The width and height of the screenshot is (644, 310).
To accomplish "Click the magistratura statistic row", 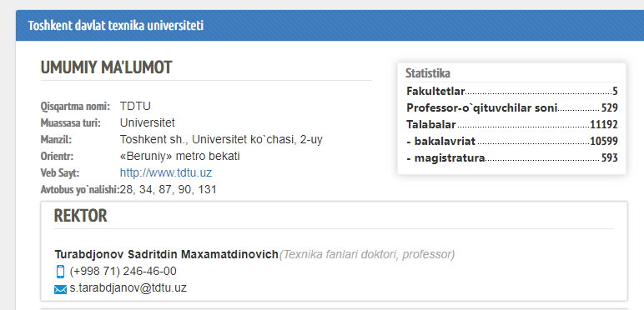I will click(511, 157).
